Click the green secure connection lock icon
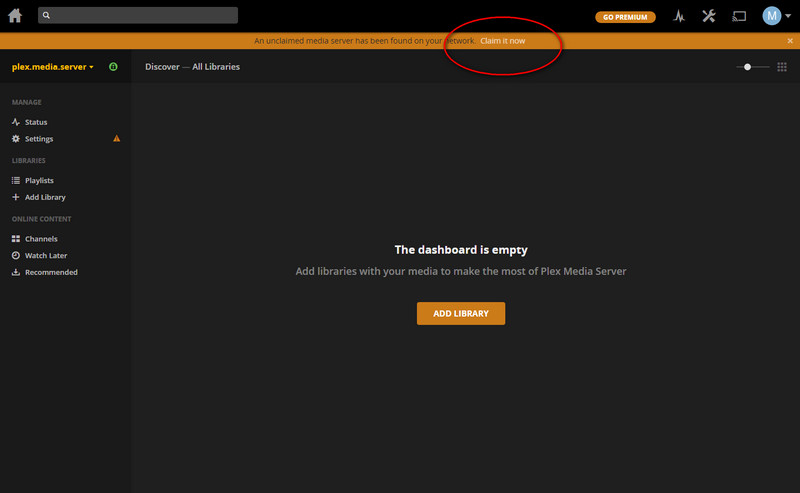 [x=113, y=66]
